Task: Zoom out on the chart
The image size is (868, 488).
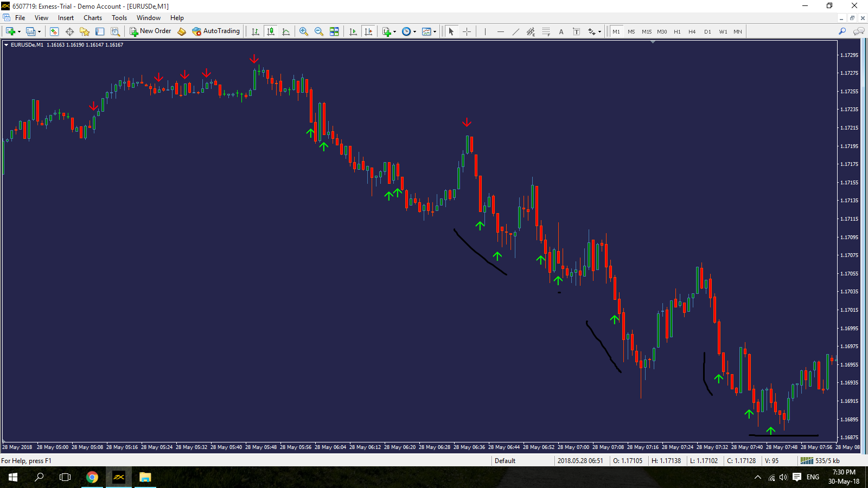Action: (x=319, y=31)
